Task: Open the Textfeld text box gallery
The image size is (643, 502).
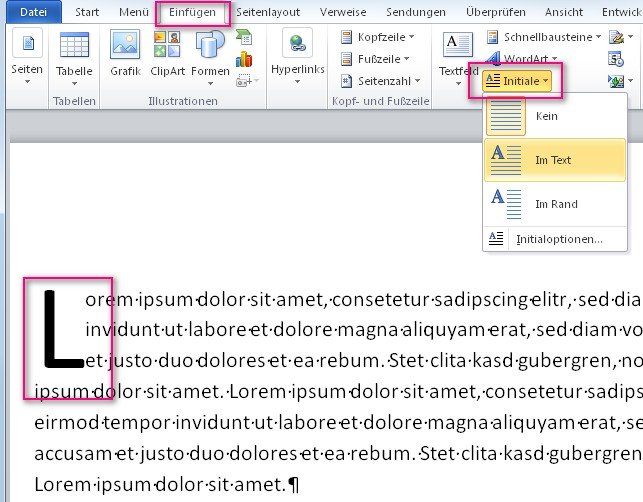Action: pos(458,57)
